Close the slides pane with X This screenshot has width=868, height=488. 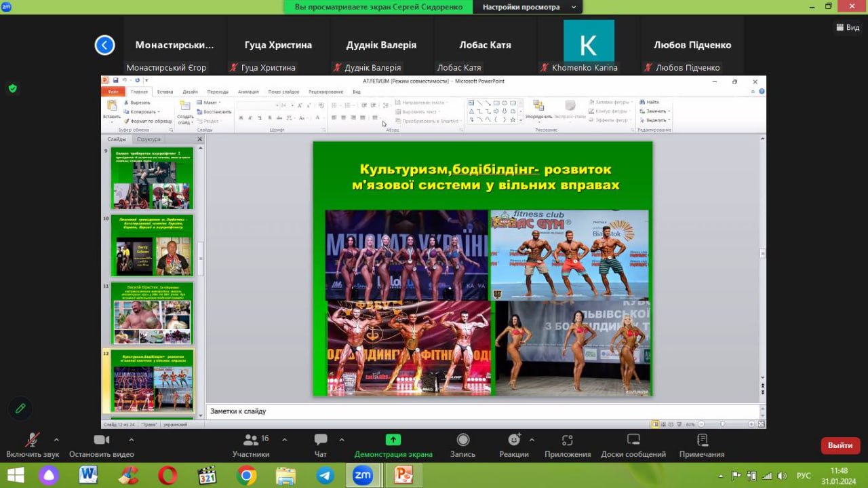(x=199, y=139)
